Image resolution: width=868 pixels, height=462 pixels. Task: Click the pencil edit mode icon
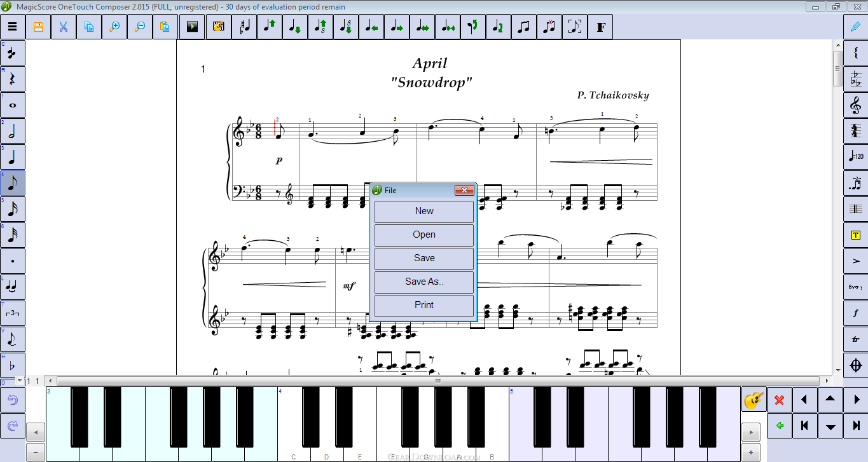[856, 27]
